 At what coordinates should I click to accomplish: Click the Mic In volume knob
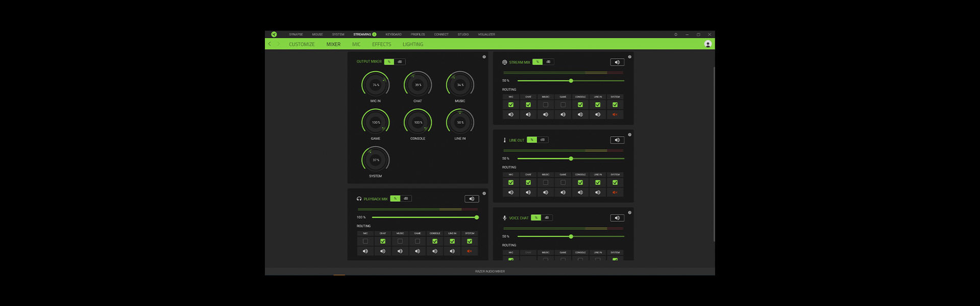(x=375, y=85)
